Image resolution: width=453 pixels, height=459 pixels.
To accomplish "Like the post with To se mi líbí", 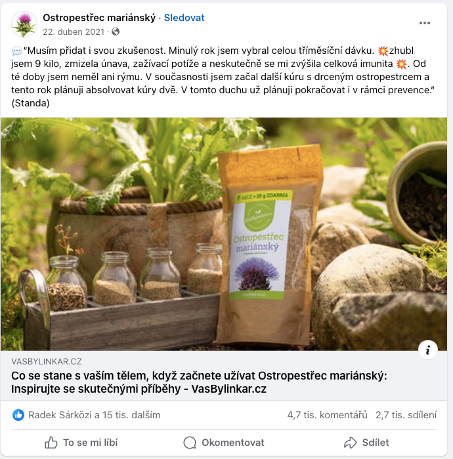I will (81, 443).
